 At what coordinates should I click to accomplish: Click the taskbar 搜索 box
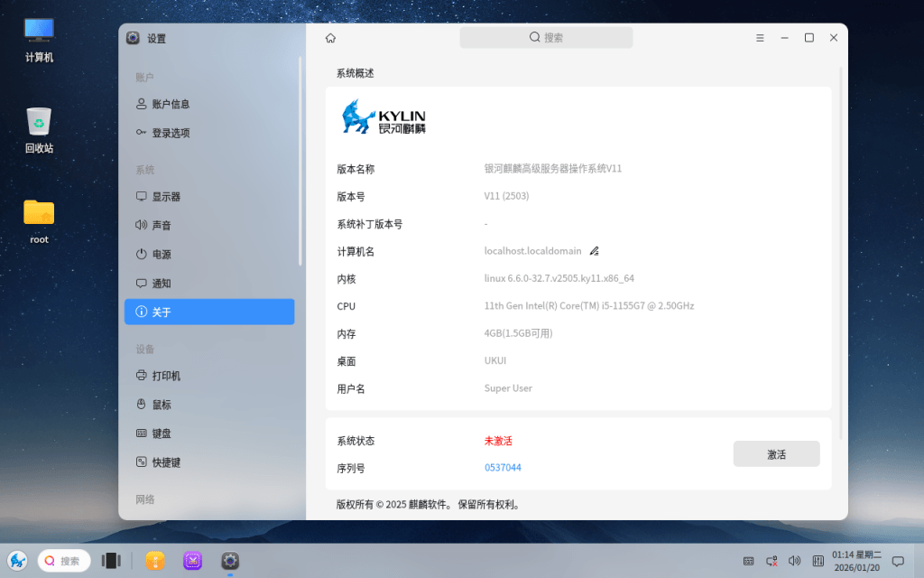coord(64,561)
